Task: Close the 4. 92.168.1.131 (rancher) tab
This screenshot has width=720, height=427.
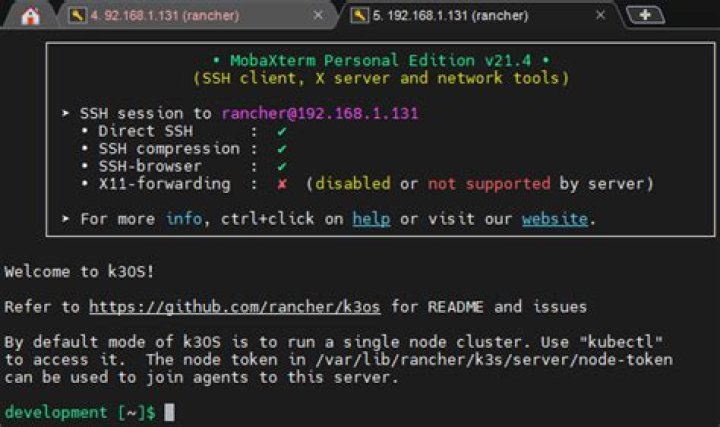Action: click(318, 15)
